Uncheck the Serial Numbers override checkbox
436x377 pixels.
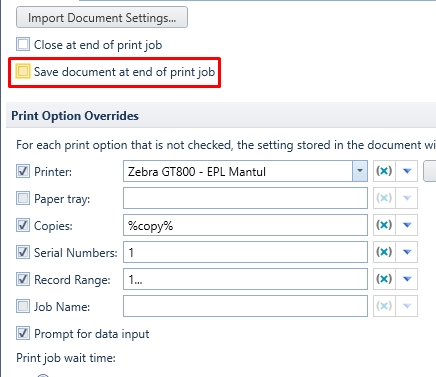click(23, 252)
